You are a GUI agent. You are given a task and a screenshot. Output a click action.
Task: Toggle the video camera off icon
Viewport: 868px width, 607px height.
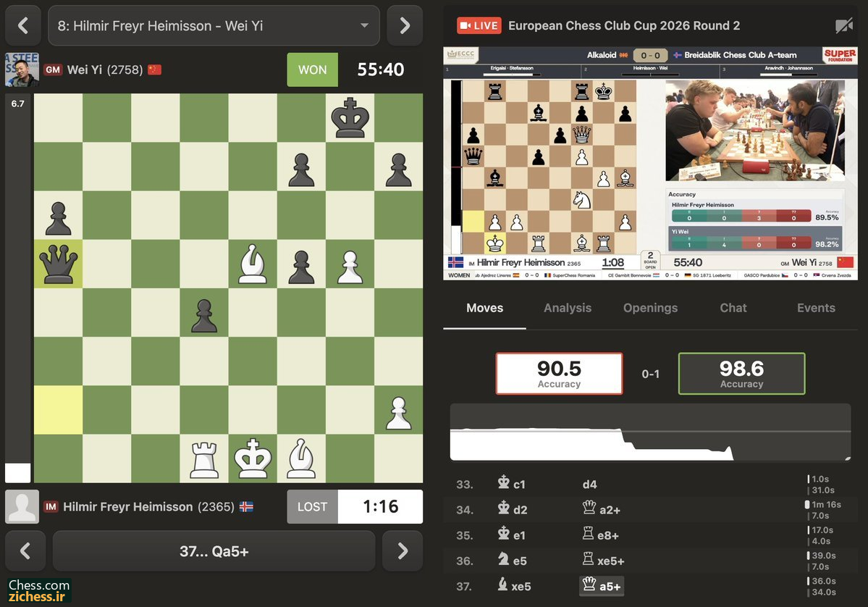pyautogui.click(x=843, y=25)
